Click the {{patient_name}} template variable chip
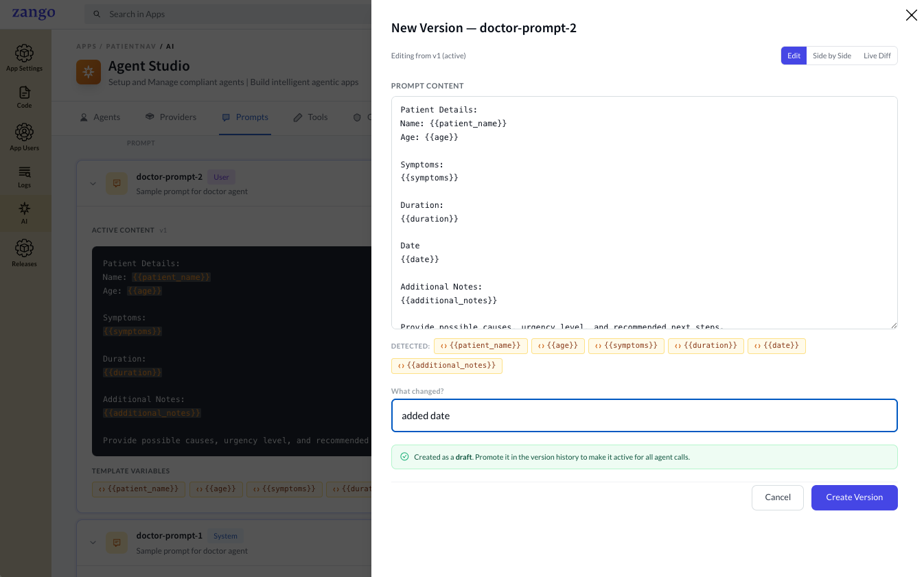This screenshot has height=577, width=924. click(x=139, y=489)
